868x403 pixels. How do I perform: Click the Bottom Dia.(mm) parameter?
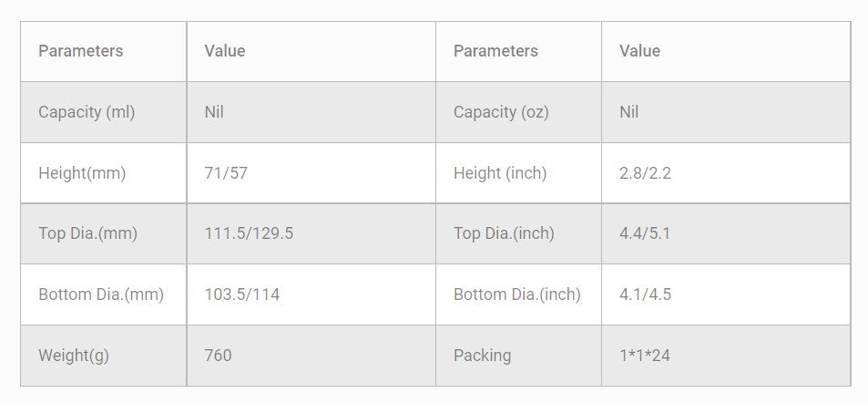[x=101, y=294]
